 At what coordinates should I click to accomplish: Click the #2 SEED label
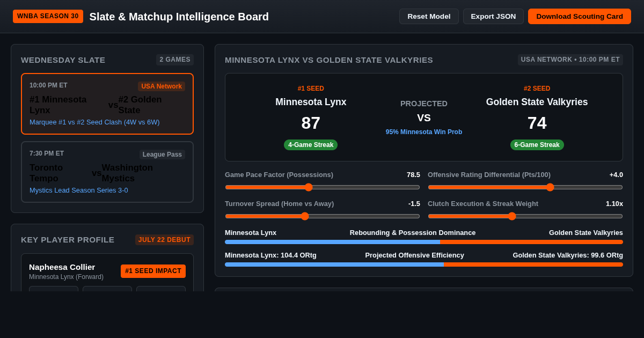(x=537, y=89)
